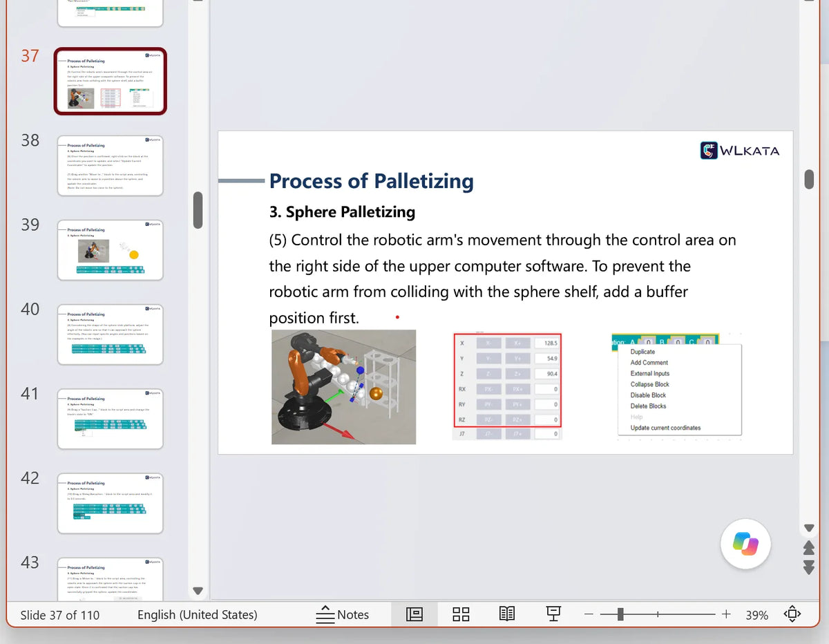829x644 pixels.
Task: Select the XYZ coordinate panel picture
Action: 508,386
